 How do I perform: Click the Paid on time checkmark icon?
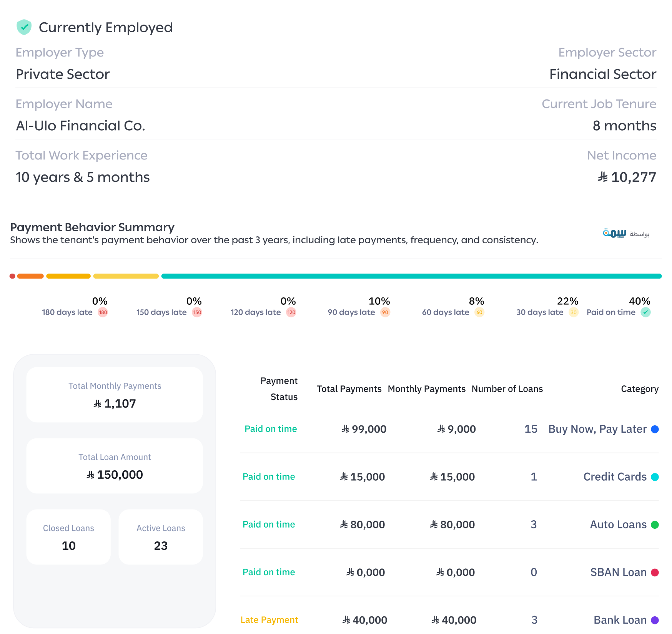pos(645,312)
